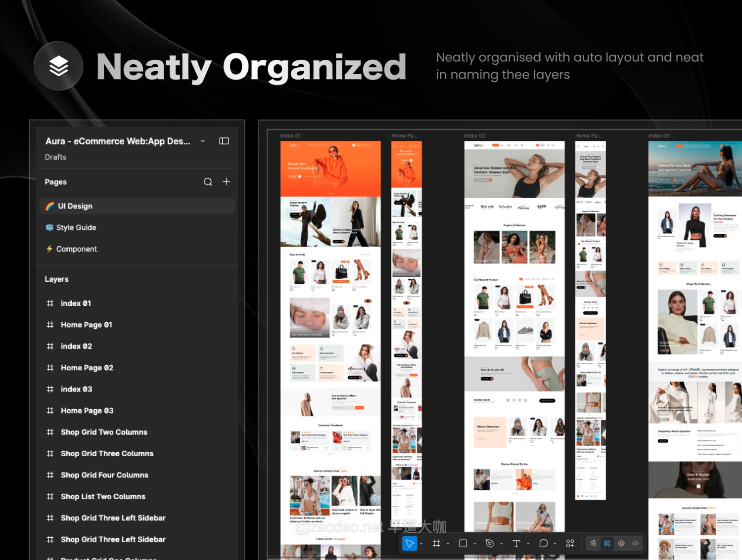Expand the shape tool options chevron
This screenshot has width=742, height=560.
(x=475, y=544)
